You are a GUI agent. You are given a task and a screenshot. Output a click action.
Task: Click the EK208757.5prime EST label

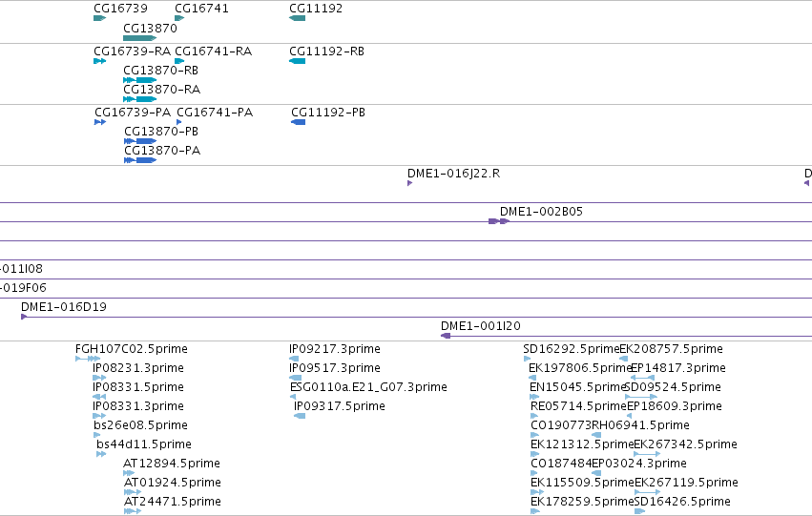(671, 349)
